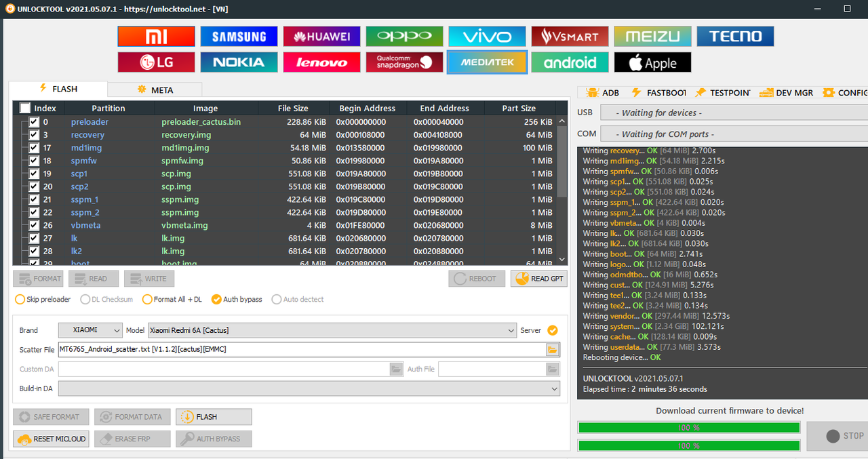Maximize the UnlockTool window
The image size is (868, 459).
click(847, 8)
